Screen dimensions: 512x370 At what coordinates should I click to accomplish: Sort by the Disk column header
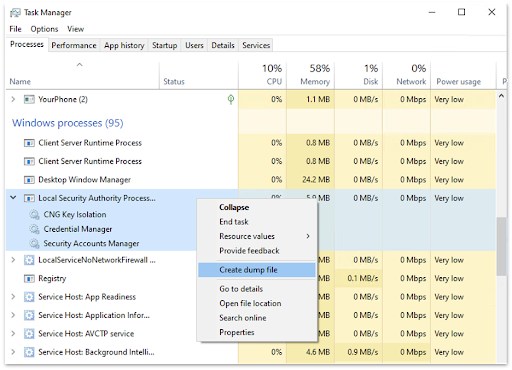(x=358, y=75)
